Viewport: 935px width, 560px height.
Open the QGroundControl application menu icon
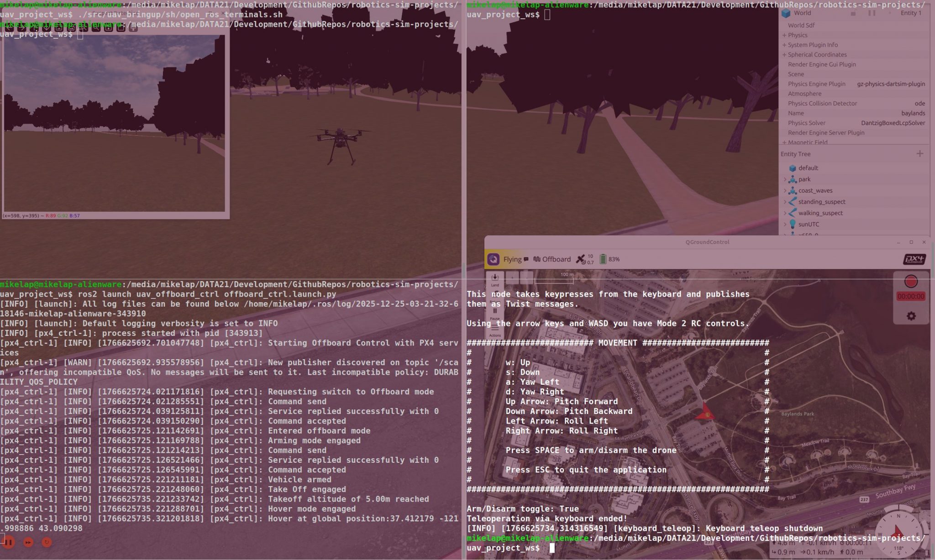[494, 259]
